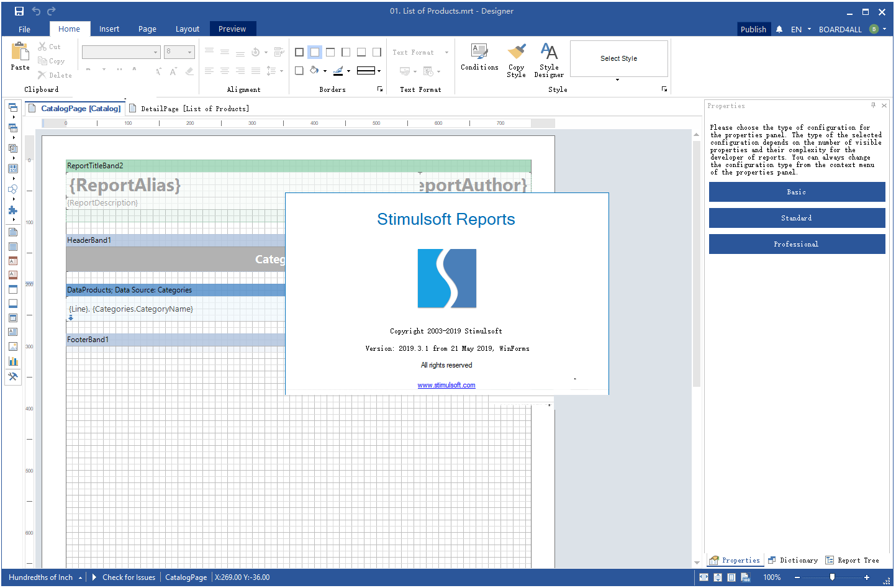Open the Preview tab
Viewport: 896px width, 588px height.
pyautogui.click(x=232, y=29)
